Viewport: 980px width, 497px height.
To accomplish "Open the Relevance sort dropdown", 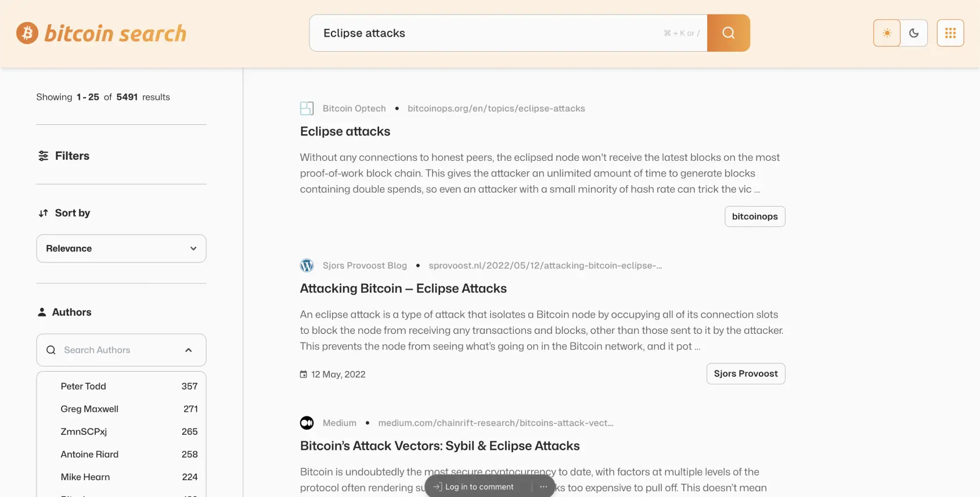I will [x=121, y=248].
